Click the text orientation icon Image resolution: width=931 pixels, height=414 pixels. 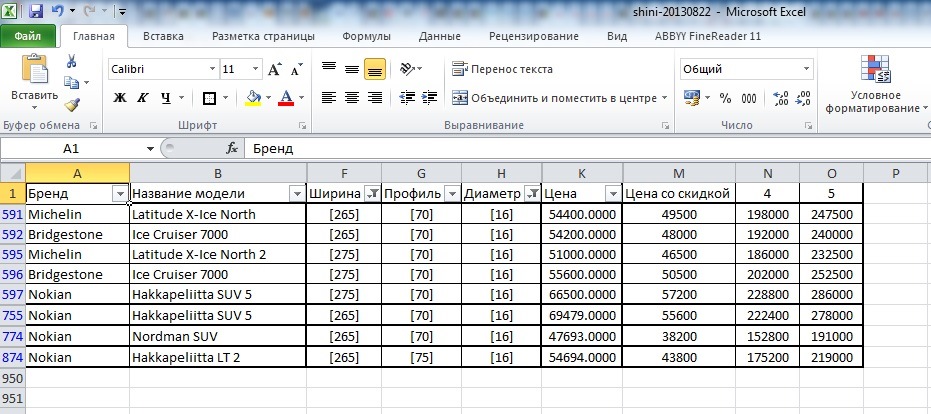click(x=407, y=69)
